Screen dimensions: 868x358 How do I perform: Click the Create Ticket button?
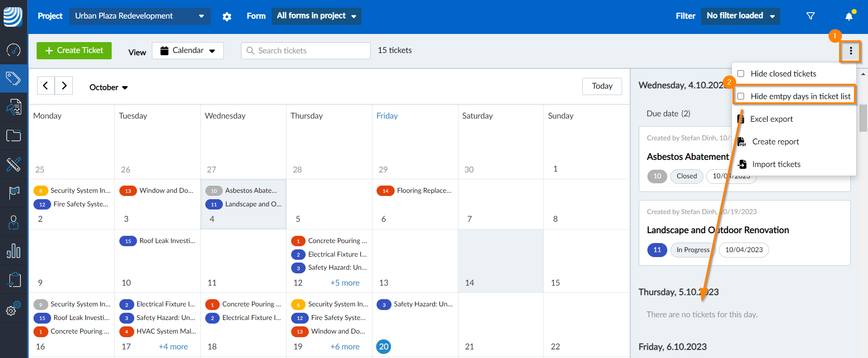click(x=74, y=51)
